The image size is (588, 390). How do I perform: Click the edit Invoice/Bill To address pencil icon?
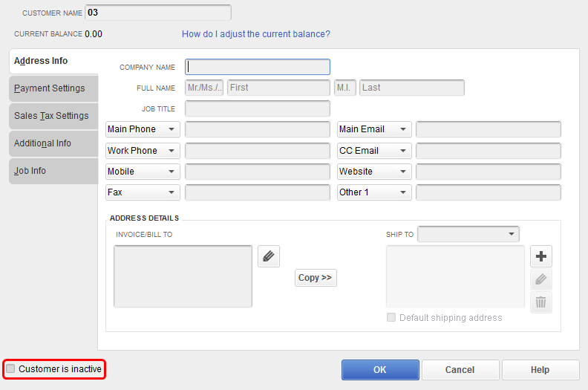[x=268, y=257]
